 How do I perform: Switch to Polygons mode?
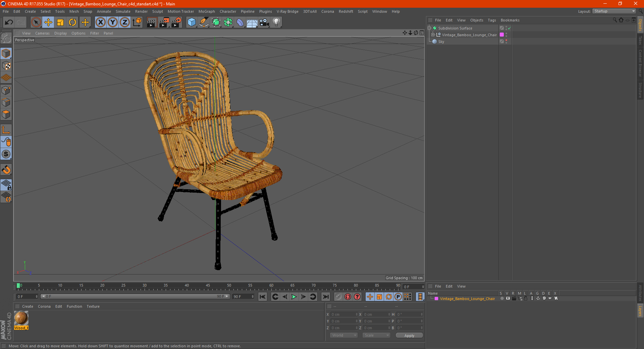coord(6,114)
